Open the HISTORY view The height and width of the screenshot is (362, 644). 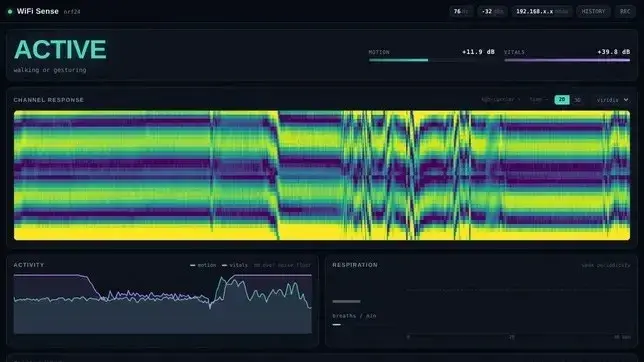593,12
